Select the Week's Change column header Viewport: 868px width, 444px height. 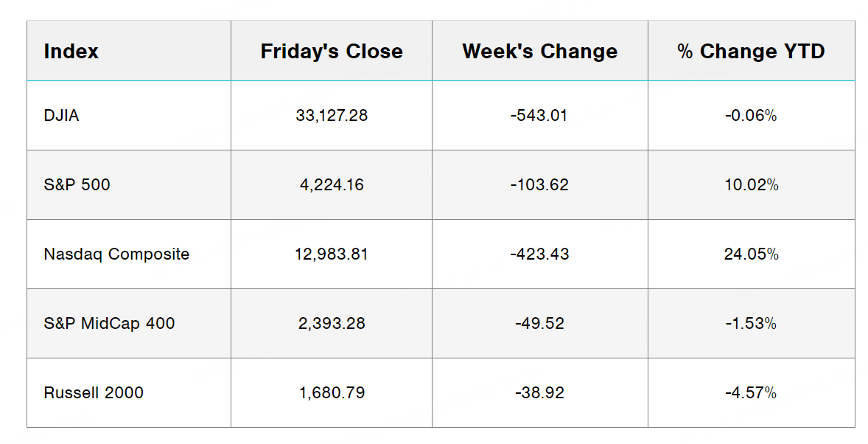tap(539, 52)
